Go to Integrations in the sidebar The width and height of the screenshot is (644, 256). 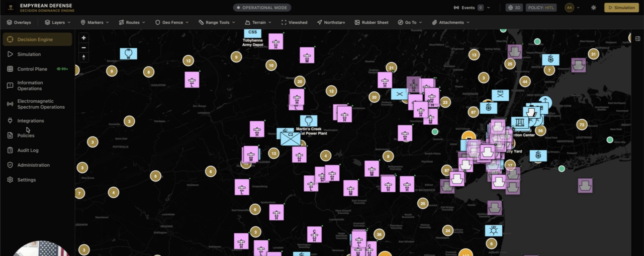click(31, 121)
